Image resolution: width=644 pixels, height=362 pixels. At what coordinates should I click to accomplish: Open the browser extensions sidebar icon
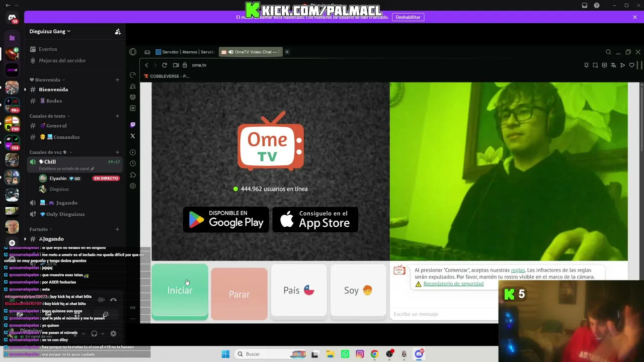[133, 174]
